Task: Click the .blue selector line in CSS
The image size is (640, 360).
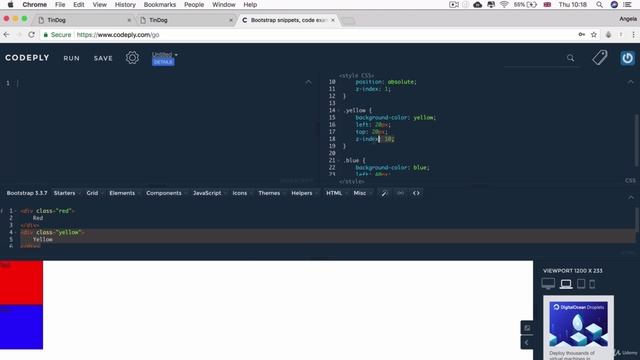Action: coord(355,160)
